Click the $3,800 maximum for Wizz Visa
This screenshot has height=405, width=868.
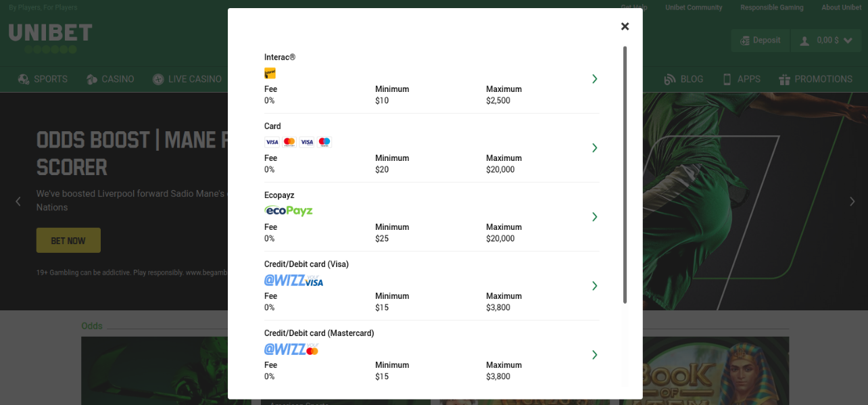point(498,308)
